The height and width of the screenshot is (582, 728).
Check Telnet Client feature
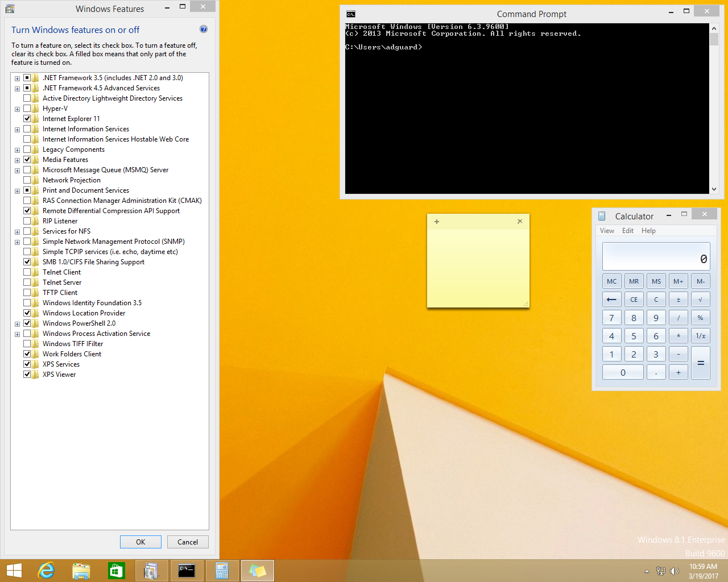[27, 272]
